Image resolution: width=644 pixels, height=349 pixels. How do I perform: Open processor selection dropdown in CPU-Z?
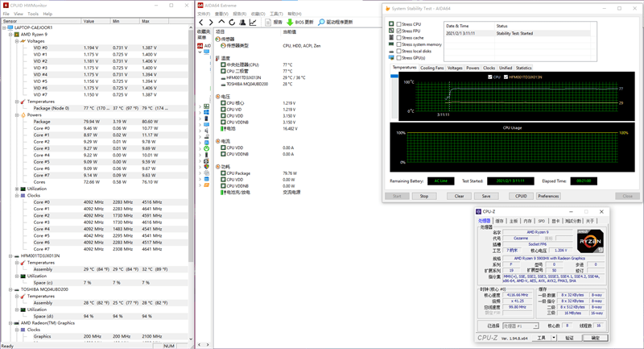pos(535,326)
